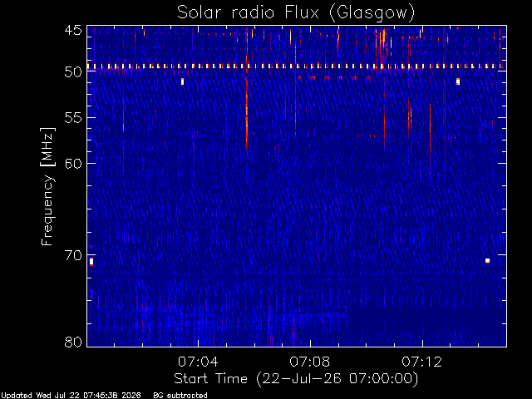Viewport: 532px width, 399px height.
Task: Click the 'Frequency [MHz]' vertical axis title
Action: (47, 186)
